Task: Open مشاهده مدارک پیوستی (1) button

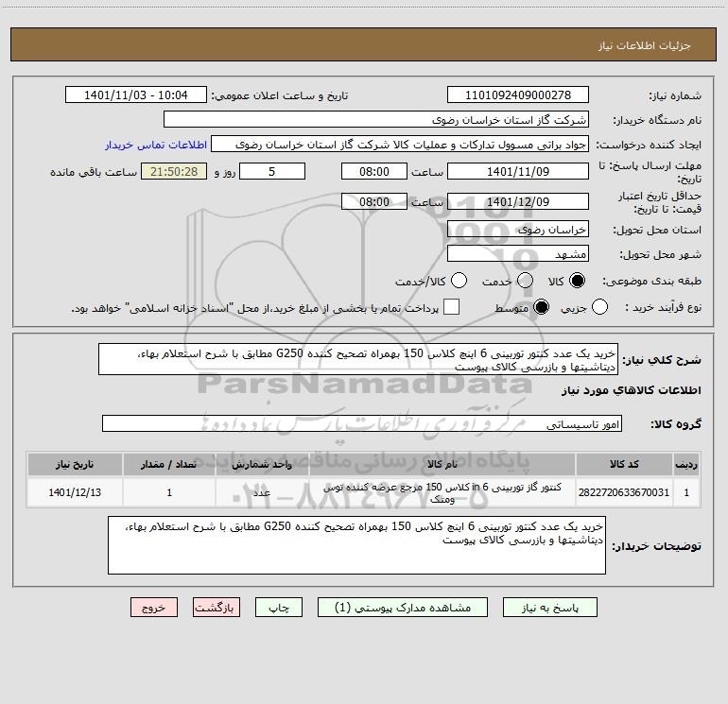Action: (403, 608)
